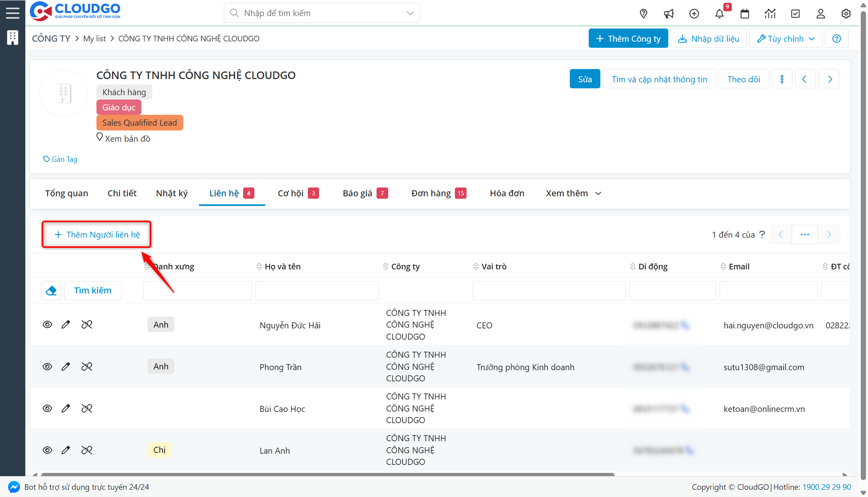Click the Theo dõi follow button
Image resolution: width=868 pixels, height=497 pixels.
tap(743, 79)
